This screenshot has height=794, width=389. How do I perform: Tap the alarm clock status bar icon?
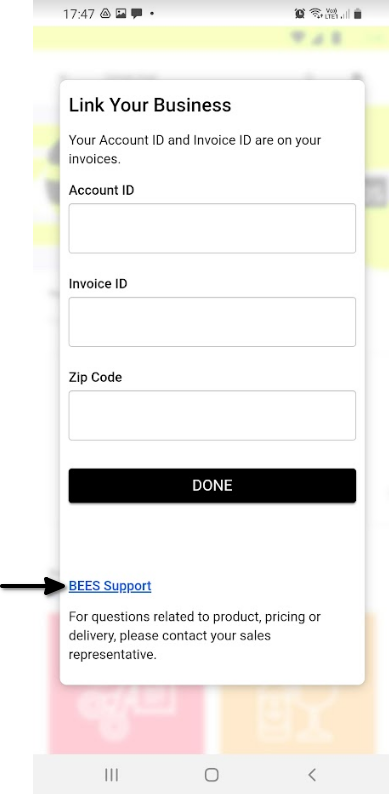300,14
